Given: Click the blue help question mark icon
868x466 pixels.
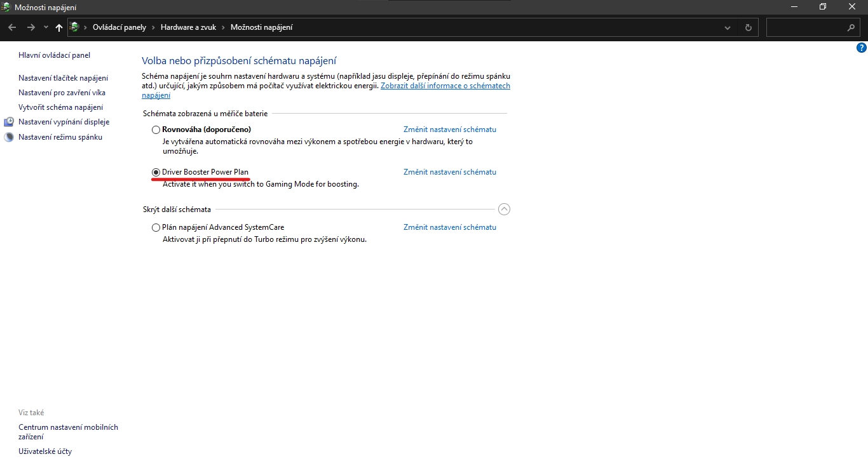Looking at the screenshot, I should tap(862, 48).
